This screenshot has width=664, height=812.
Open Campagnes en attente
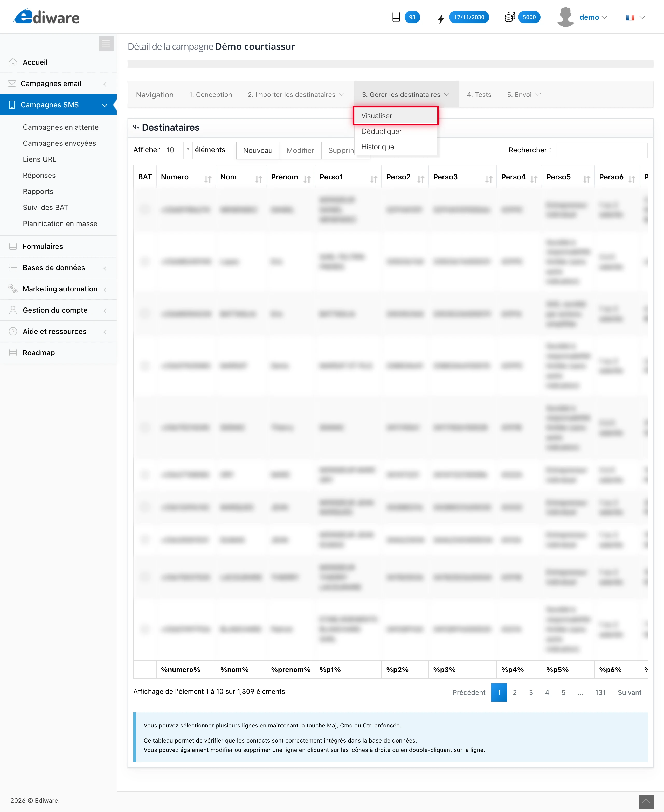tap(60, 127)
